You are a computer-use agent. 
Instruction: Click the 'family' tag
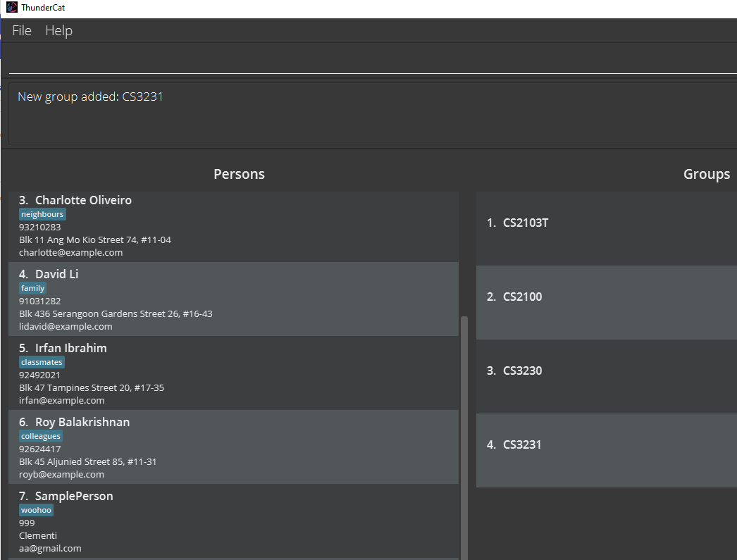click(x=32, y=289)
